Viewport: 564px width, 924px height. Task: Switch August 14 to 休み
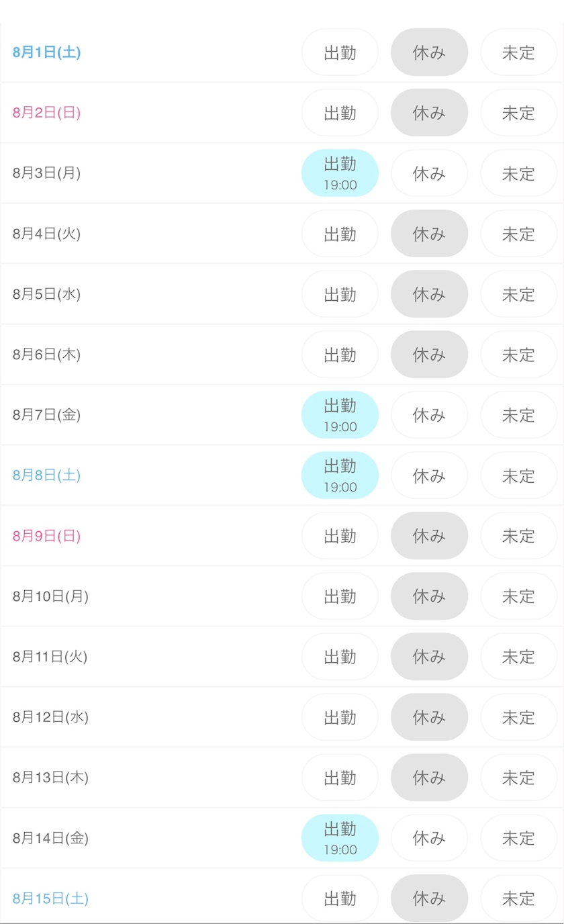(429, 838)
